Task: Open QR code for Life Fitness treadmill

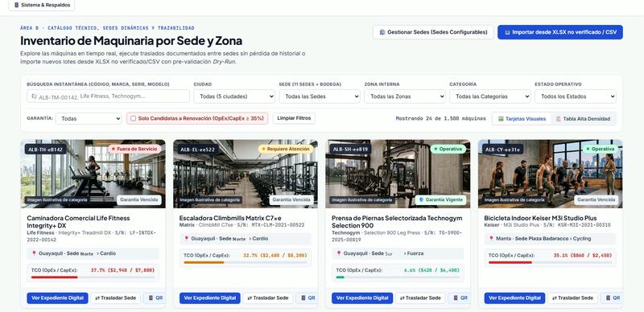Action: coord(155,298)
